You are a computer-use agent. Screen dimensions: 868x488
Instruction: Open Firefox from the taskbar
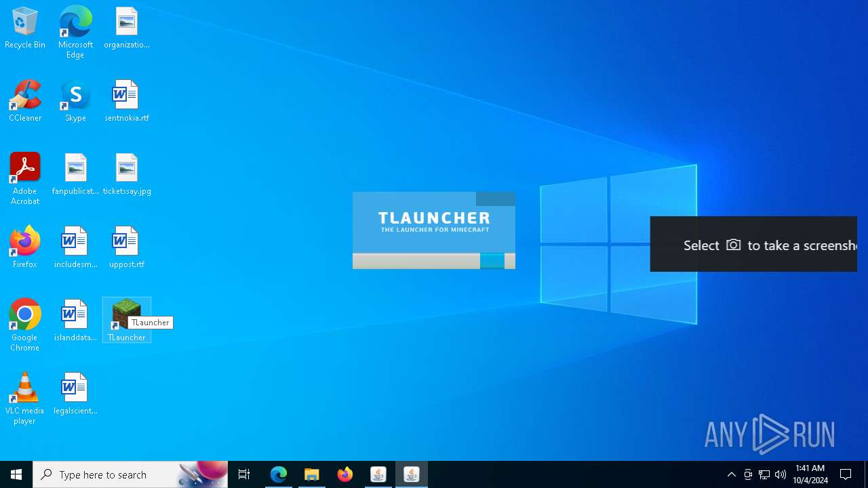pos(345,474)
